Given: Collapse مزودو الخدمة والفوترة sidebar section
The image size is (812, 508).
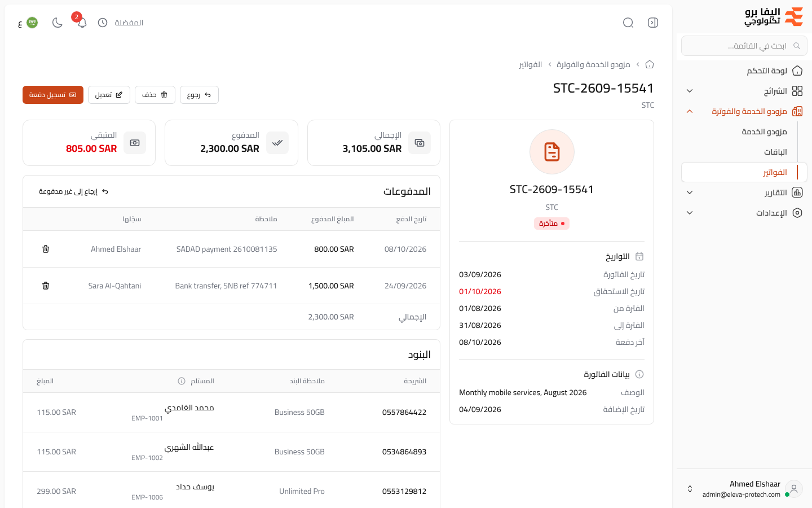Looking at the screenshot, I should pyautogui.click(x=744, y=111).
